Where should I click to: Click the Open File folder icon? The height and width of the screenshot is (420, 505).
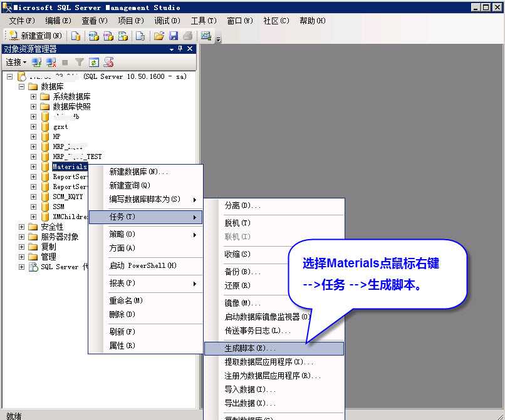(159, 36)
